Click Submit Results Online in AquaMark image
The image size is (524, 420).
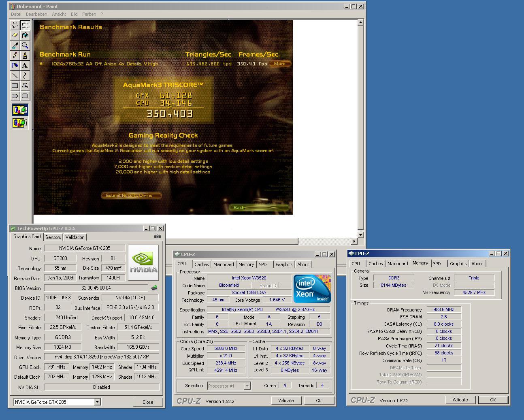click(x=130, y=196)
